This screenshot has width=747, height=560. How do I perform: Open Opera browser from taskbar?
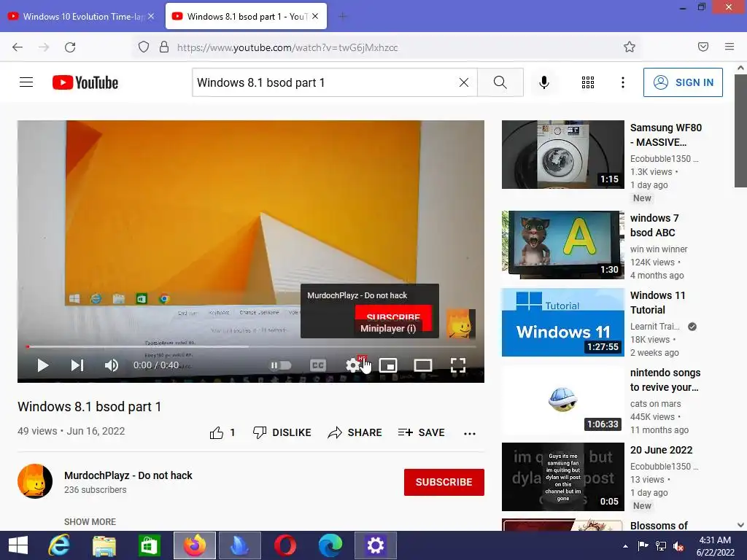click(285, 545)
